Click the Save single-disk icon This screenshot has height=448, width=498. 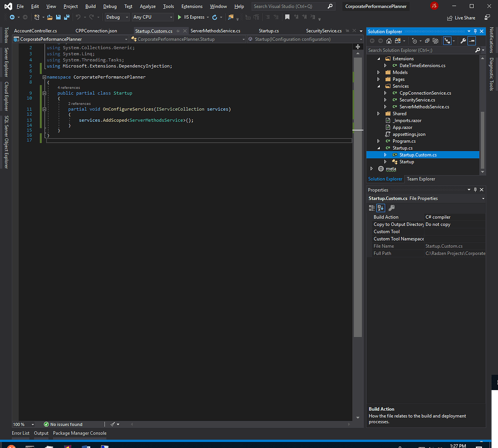tap(58, 17)
